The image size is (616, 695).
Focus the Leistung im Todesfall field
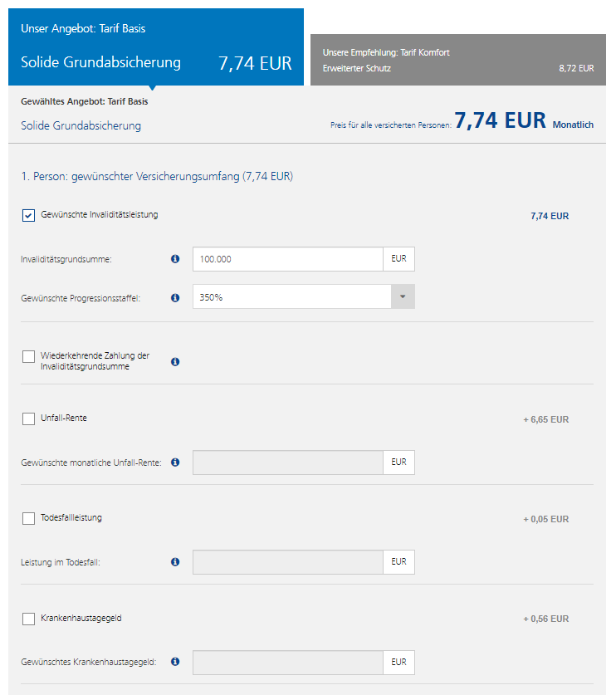click(287, 562)
